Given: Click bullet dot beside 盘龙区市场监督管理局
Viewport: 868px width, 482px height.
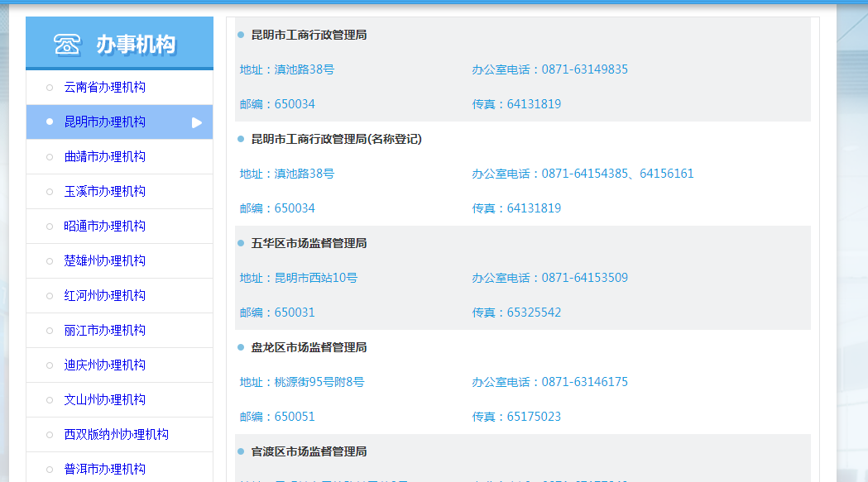Looking at the screenshot, I should 241,347.
